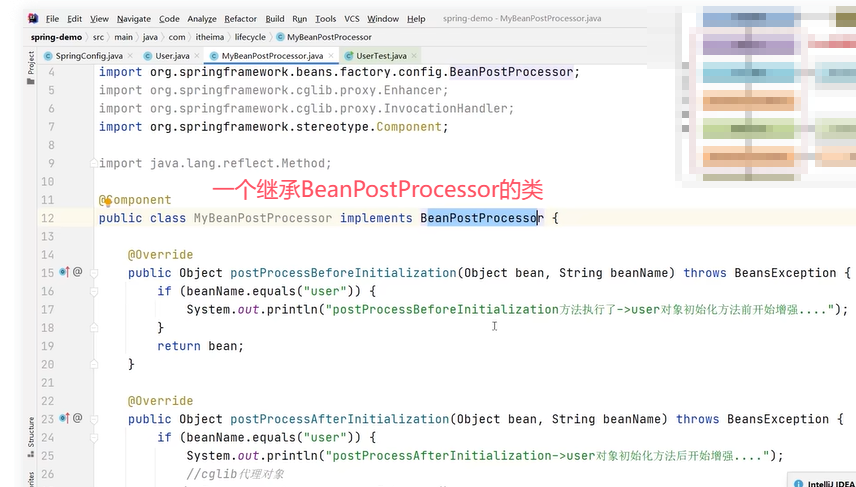856x487 pixels.
Task: Close the MyBeanPostProcessor.java tab
Action: [x=330, y=56]
